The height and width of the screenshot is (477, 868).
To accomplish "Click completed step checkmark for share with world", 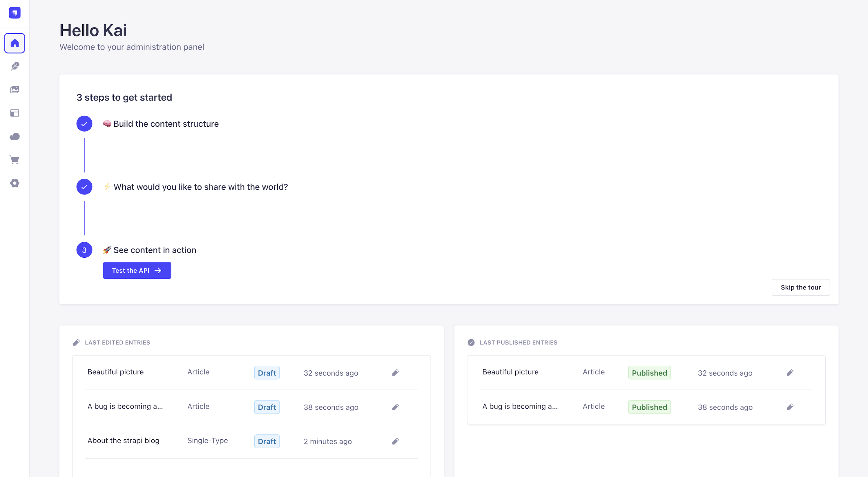I will point(84,187).
